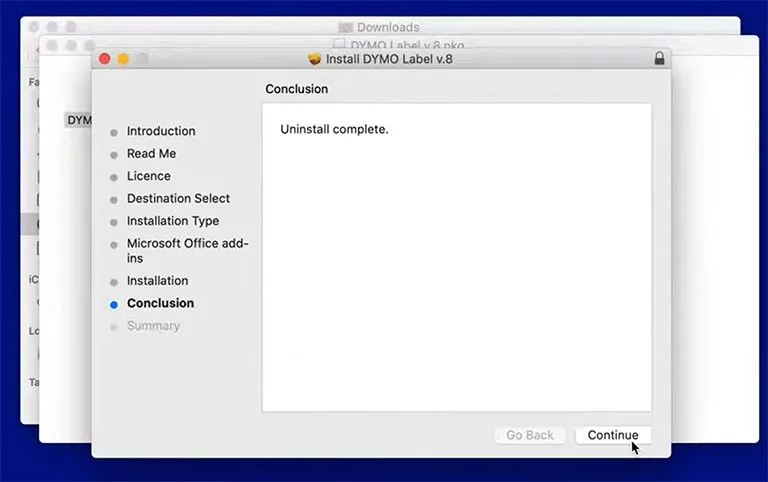Minimize the installer with the yellow button

click(x=123, y=59)
